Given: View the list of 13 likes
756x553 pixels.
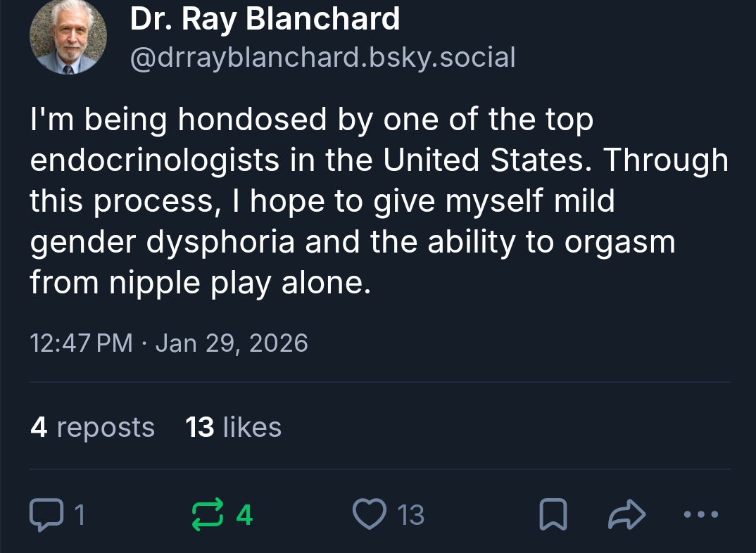Looking at the screenshot, I should tap(233, 427).
